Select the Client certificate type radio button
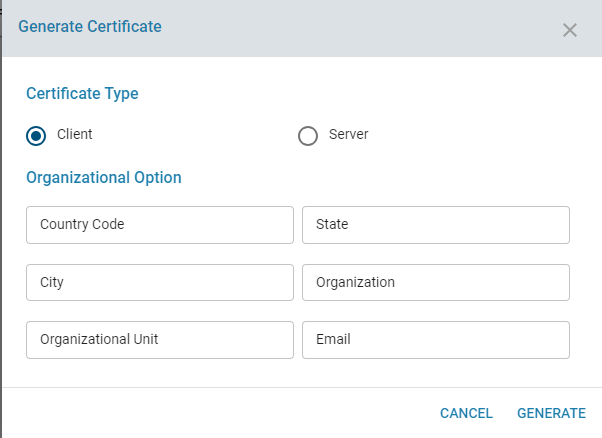602x438 pixels. tap(37, 136)
